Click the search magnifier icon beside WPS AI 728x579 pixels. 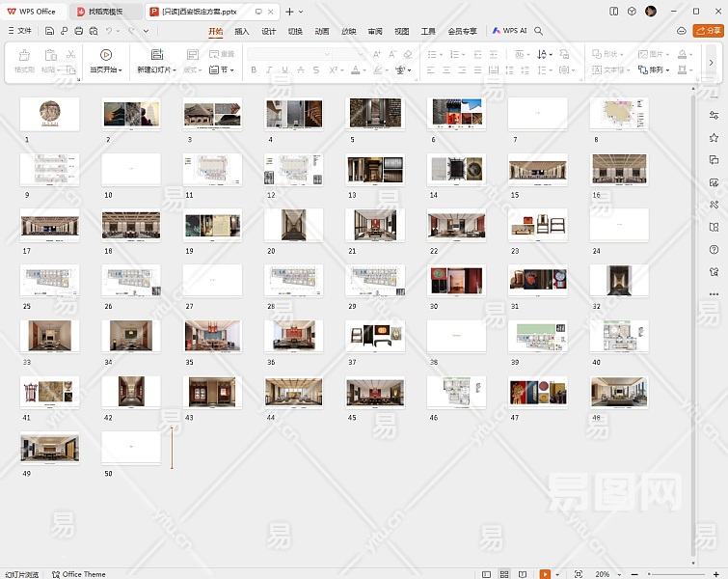539,31
